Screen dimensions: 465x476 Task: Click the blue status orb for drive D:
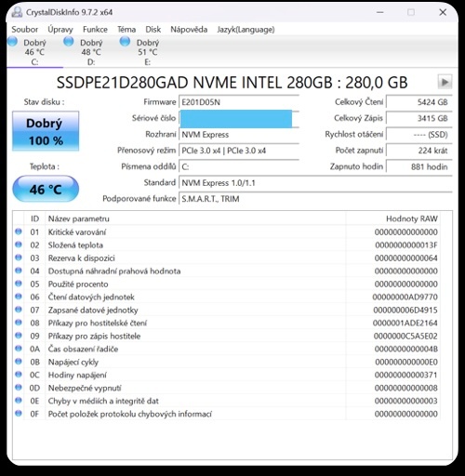point(69,41)
